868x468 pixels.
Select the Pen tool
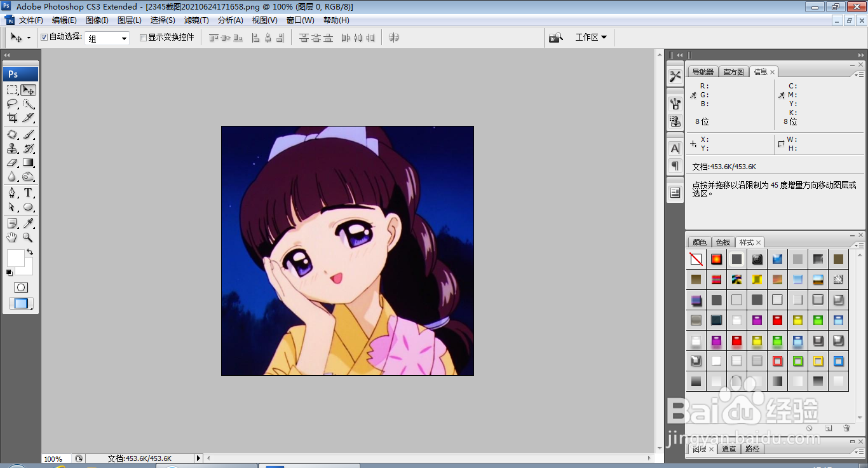(x=12, y=193)
